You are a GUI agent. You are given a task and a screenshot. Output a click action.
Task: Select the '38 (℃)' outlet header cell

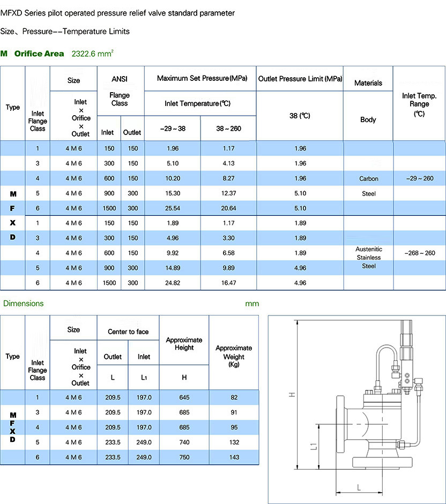point(300,116)
